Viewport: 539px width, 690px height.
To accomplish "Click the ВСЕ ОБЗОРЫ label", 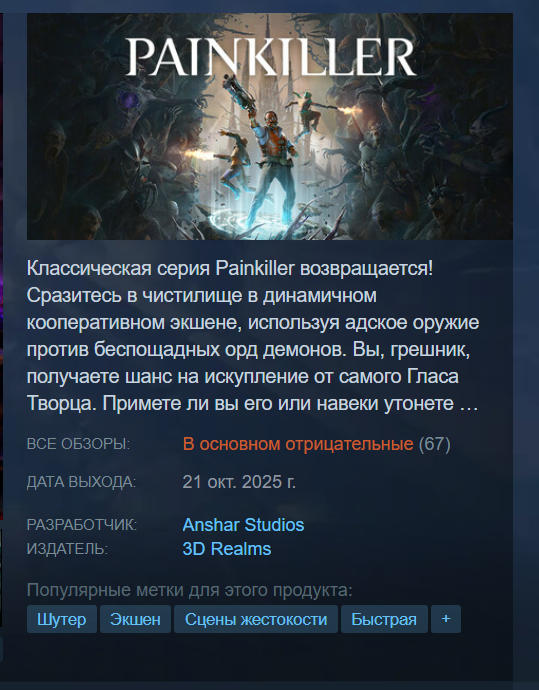I will (78, 444).
